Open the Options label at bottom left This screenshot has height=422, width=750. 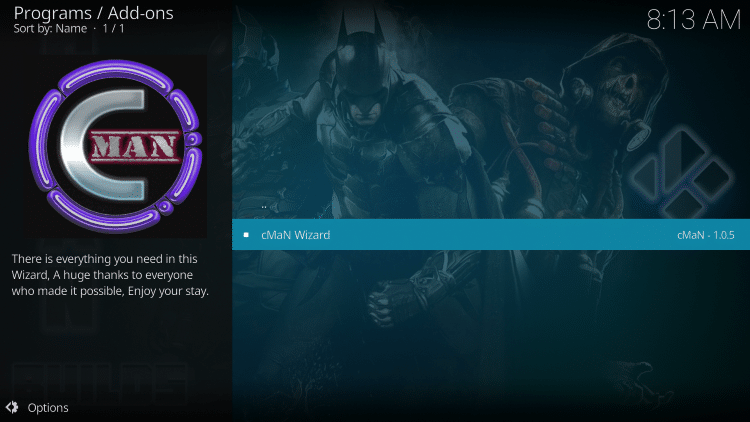tap(48, 407)
